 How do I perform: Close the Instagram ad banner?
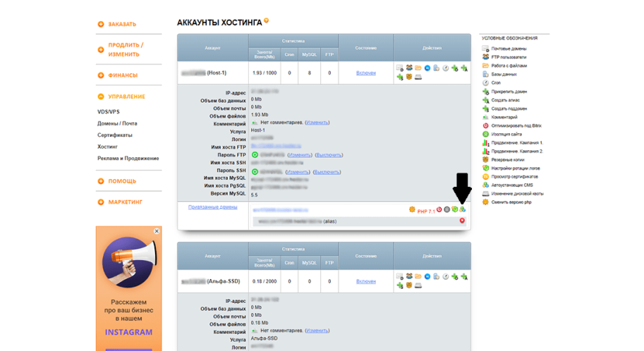click(x=157, y=231)
